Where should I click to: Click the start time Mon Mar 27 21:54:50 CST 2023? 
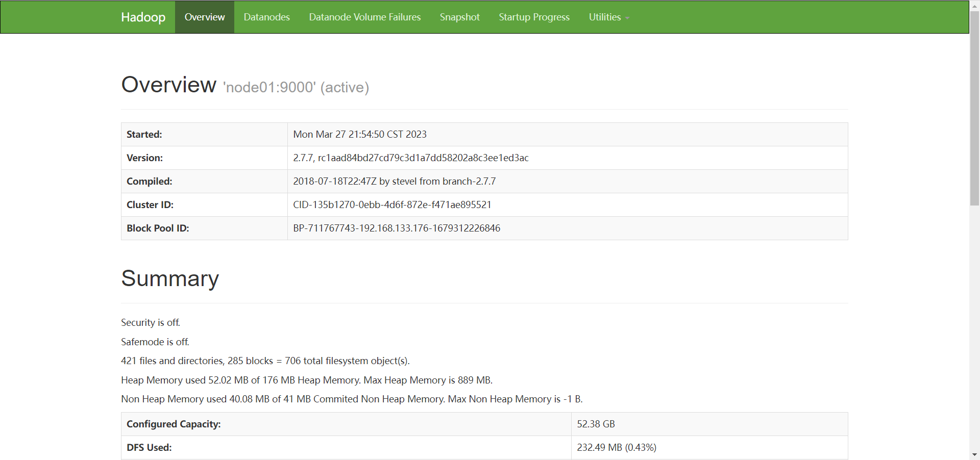point(360,135)
